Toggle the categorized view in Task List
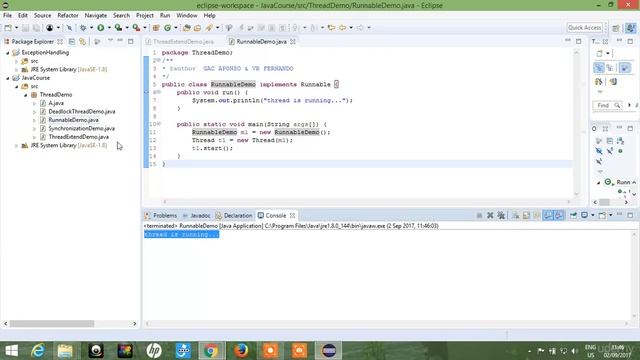The width and height of the screenshot is (640, 360). click(x=599, y=68)
